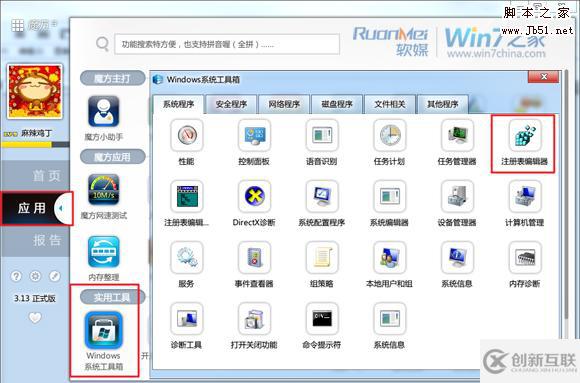Open the 魔方小助手 assistant icon
This screenshot has width=580, height=383.
[x=104, y=111]
